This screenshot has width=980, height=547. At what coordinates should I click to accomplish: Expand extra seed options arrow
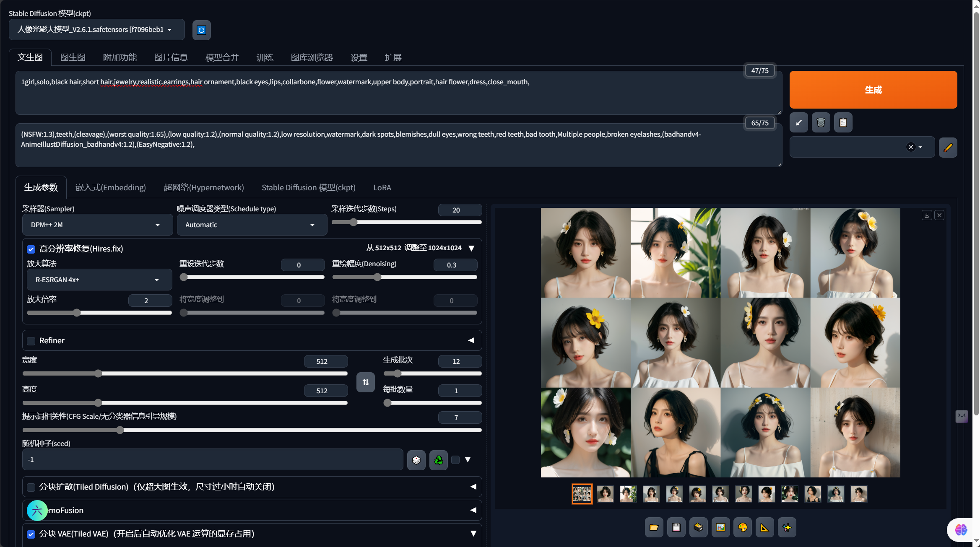click(468, 460)
